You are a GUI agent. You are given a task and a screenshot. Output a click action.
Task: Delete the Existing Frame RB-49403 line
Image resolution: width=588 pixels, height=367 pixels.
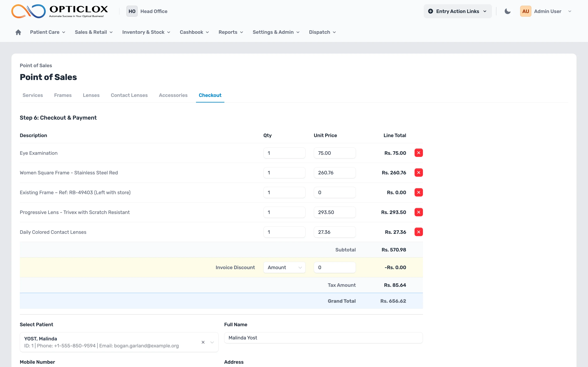pos(419,192)
